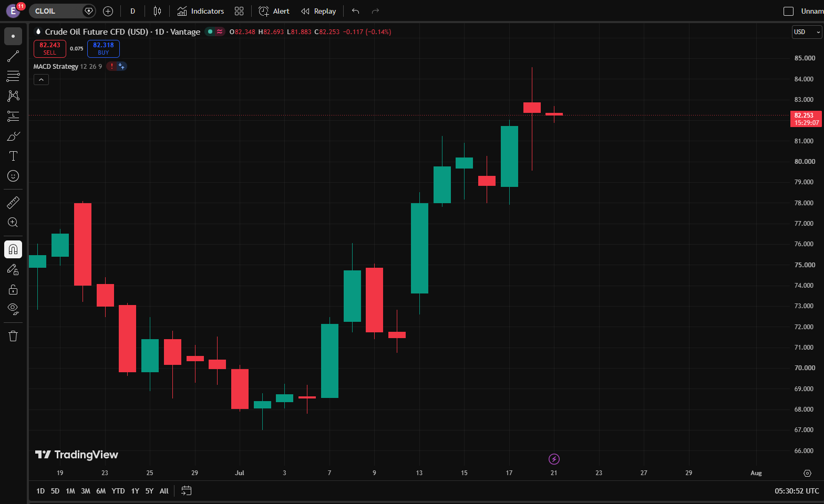Delete drawings with the trash icon
The width and height of the screenshot is (824, 504).
[x=13, y=336]
